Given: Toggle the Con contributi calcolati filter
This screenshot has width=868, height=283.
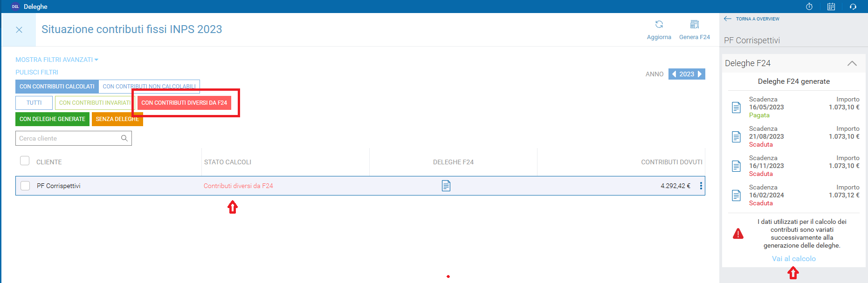Looking at the screenshot, I should point(57,87).
